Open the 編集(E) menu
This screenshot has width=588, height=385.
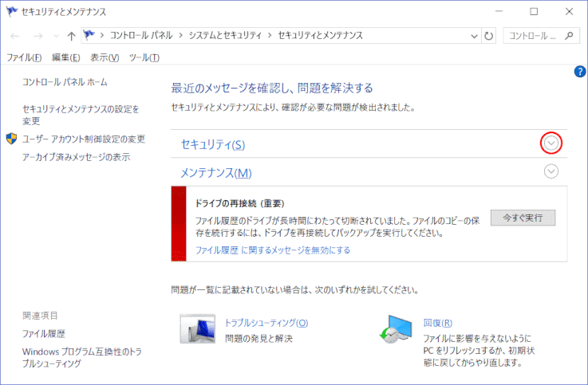click(66, 57)
